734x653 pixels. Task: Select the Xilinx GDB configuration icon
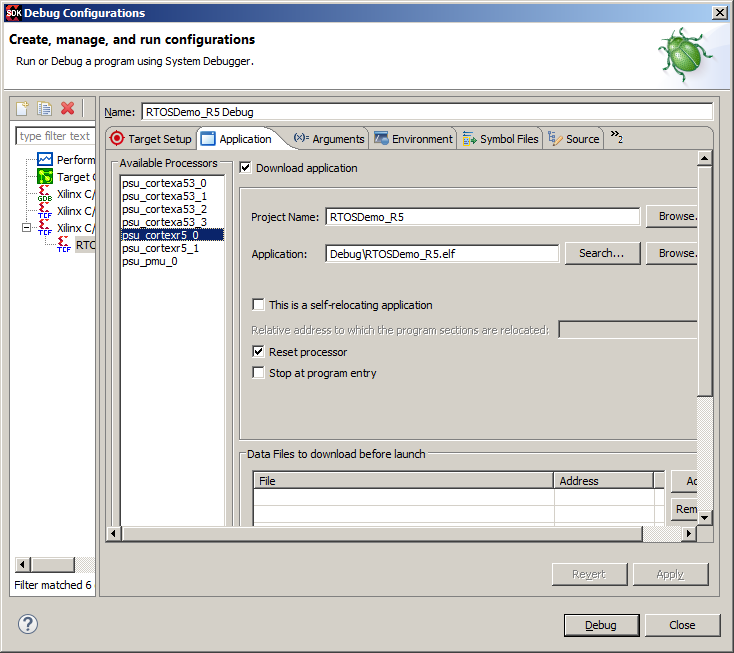pyautogui.click(x=45, y=194)
